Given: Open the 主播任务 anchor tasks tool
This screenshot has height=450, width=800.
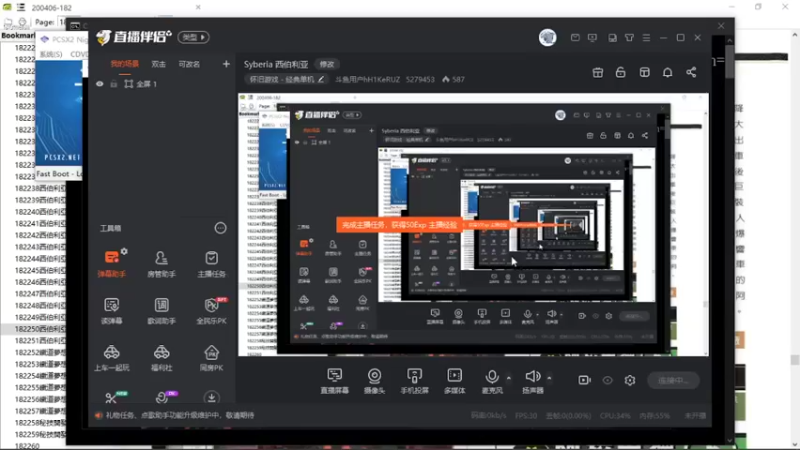Looking at the screenshot, I should coord(211,264).
